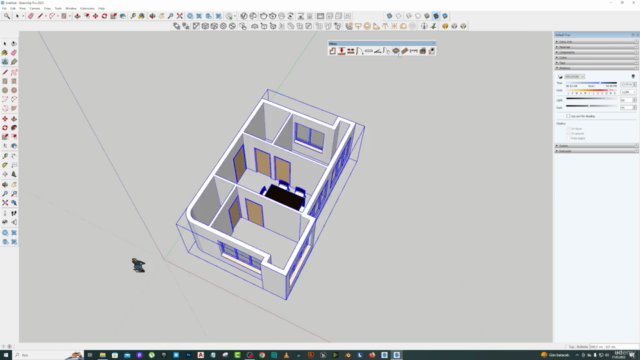
Task: Select the Protractor tool in left toolbar
Action: 5,165
